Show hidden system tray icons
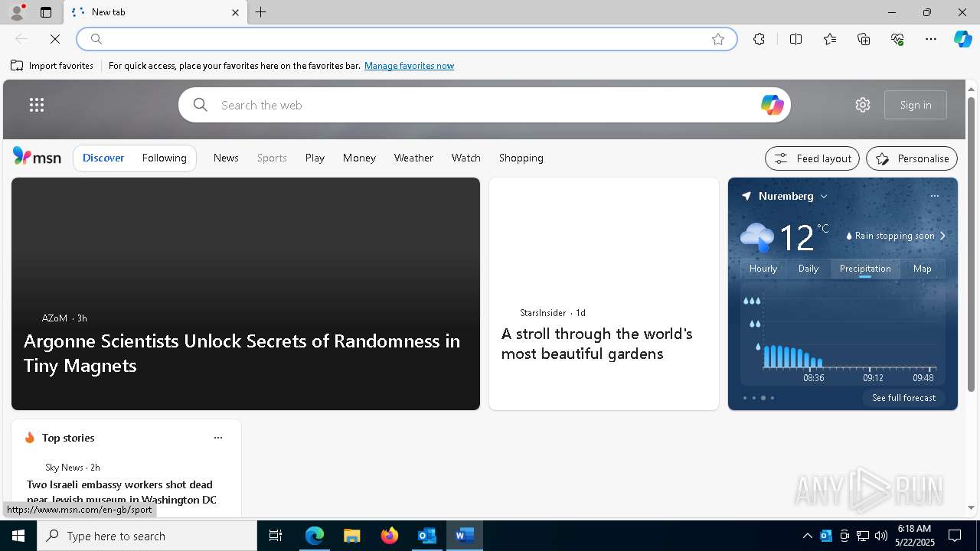Viewport: 980px width, 551px height. [807, 536]
